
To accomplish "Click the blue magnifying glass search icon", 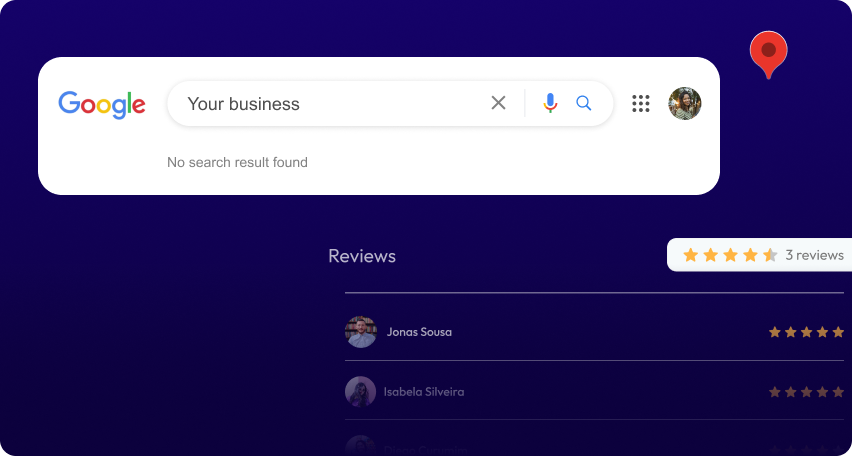I will pyautogui.click(x=584, y=103).
